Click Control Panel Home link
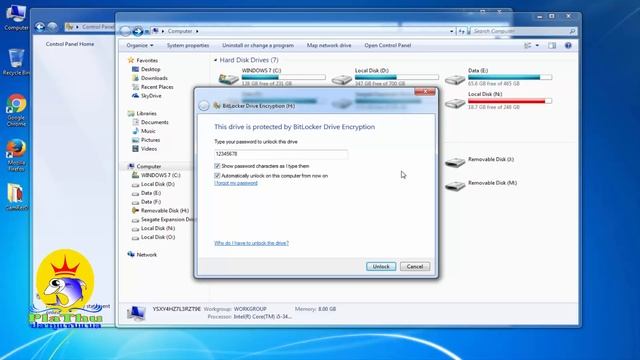 [x=70, y=44]
